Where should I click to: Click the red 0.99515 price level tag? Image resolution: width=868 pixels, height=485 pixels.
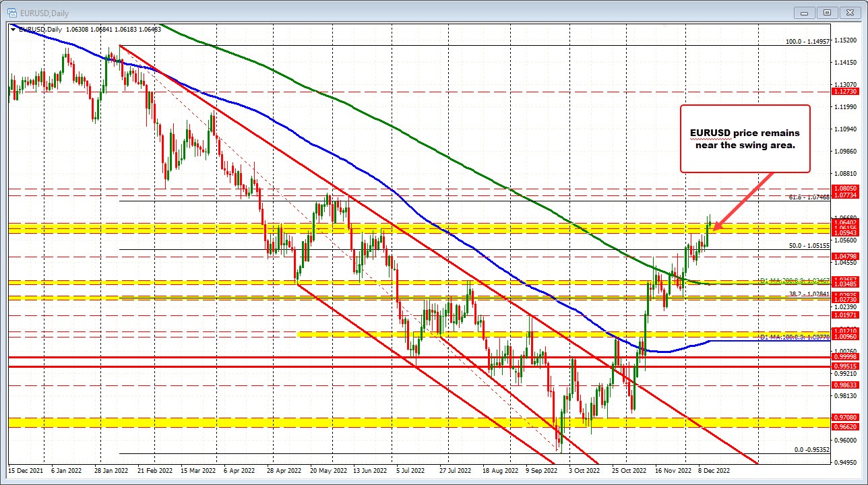click(x=845, y=366)
